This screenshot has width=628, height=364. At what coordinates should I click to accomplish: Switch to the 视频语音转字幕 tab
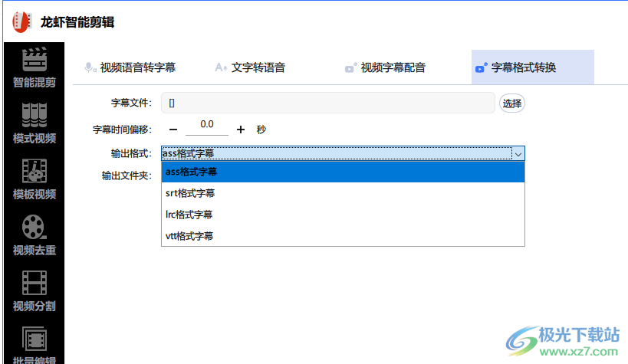click(130, 67)
